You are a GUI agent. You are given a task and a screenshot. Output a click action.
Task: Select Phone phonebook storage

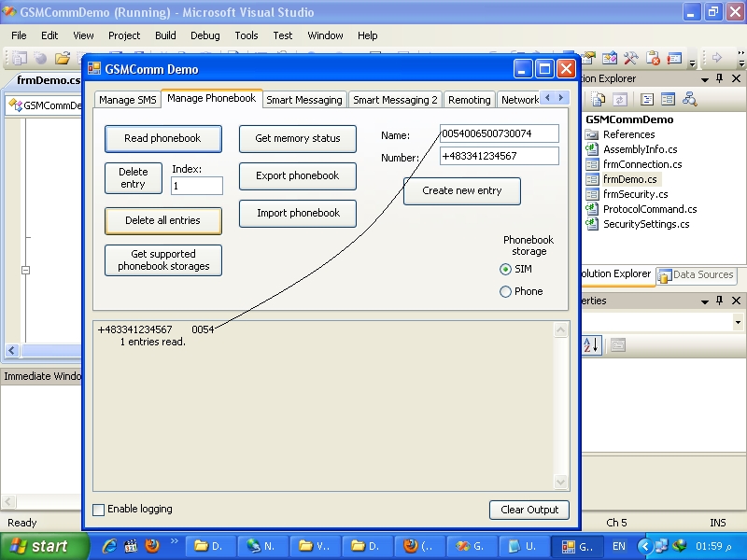505,291
